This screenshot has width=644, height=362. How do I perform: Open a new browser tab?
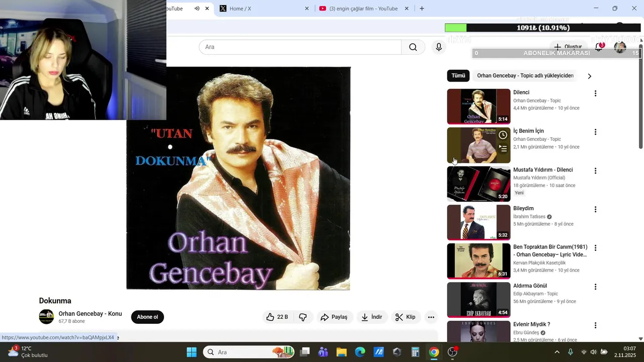click(422, 9)
